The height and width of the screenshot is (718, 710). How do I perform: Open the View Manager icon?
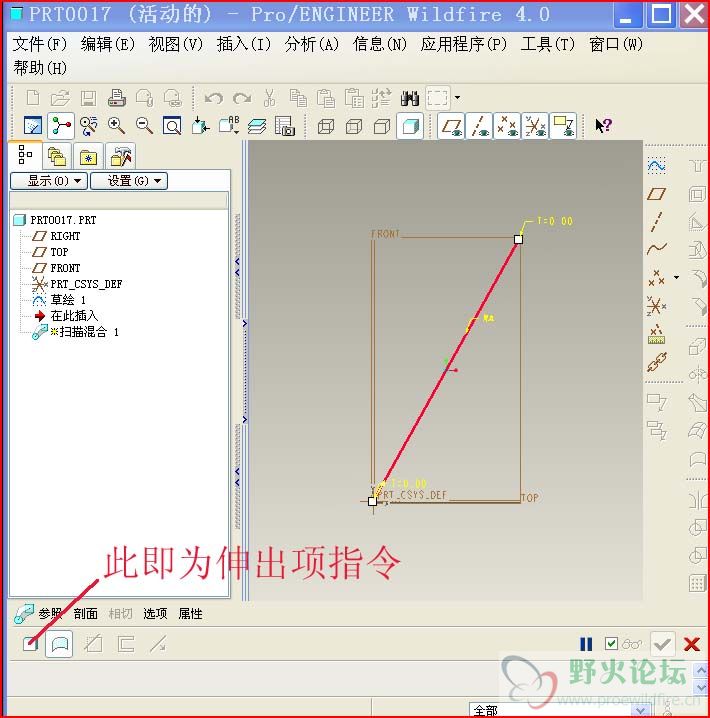pos(285,125)
